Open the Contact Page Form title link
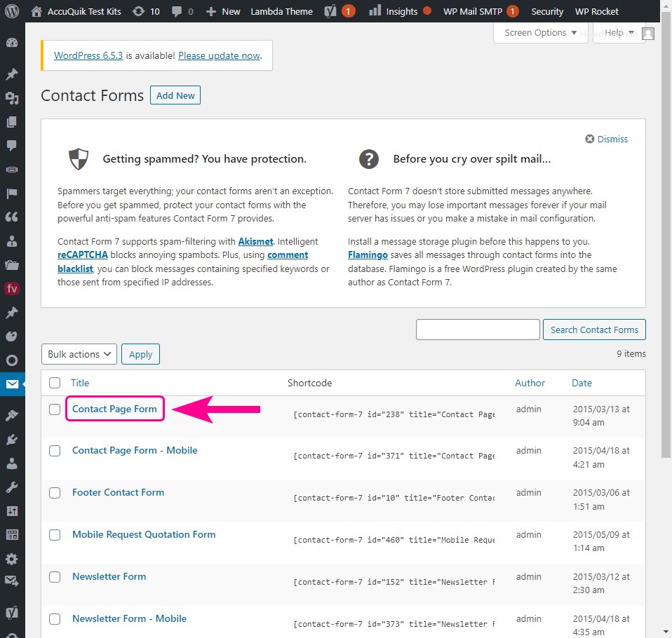This screenshot has width=672, height=638. (x=114, y=409)
